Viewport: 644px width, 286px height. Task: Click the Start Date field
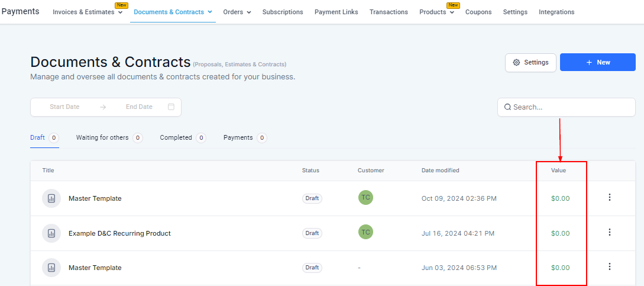point(64,107)
